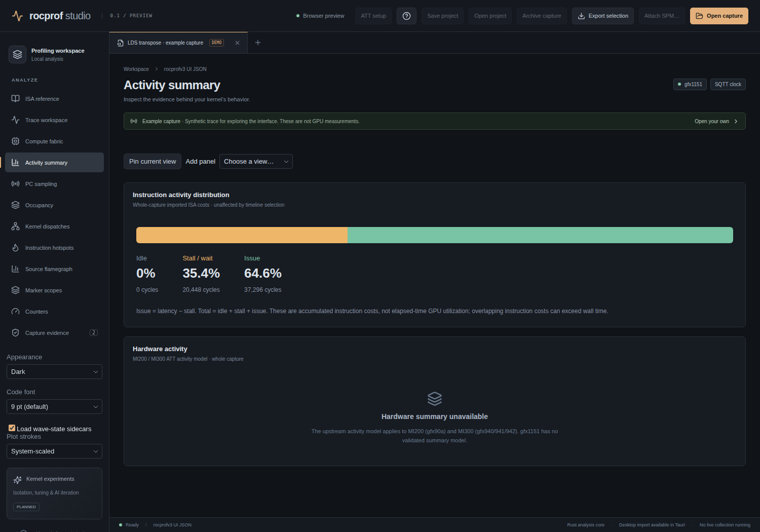The image size is (760, 532).
Task: Click the Open your own link
Action: [716, 122]
